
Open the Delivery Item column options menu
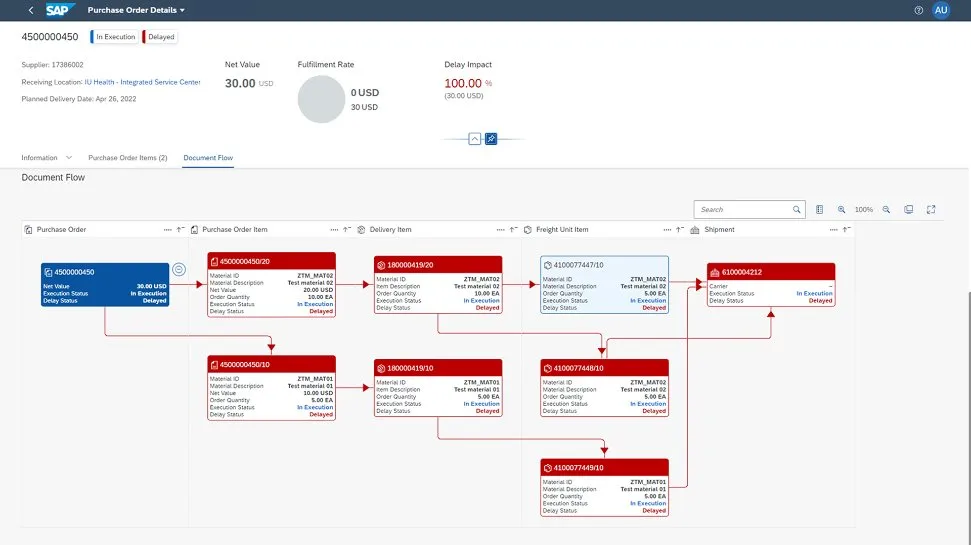(499, 230)
